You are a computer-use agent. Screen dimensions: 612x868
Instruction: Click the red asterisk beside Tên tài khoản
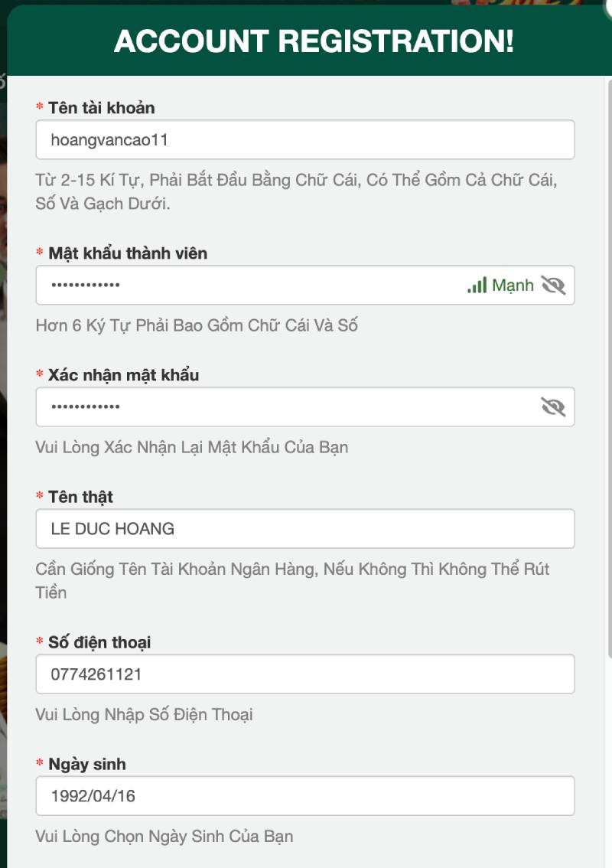coord(38,108)
